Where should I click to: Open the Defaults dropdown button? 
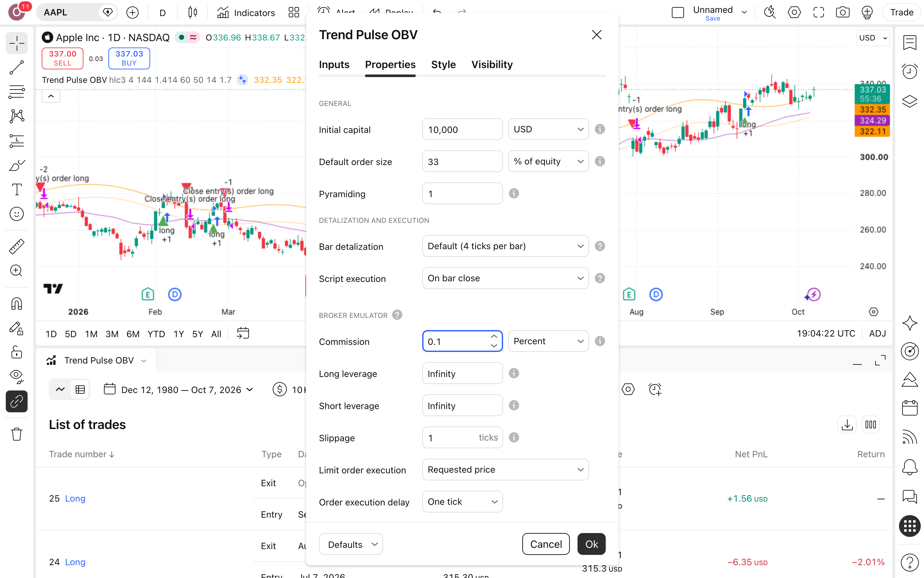350,544
